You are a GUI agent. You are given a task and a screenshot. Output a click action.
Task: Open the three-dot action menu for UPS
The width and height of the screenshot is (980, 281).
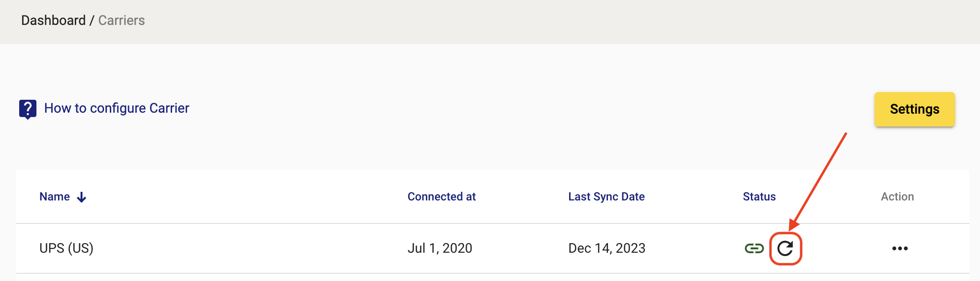point(900,248)
